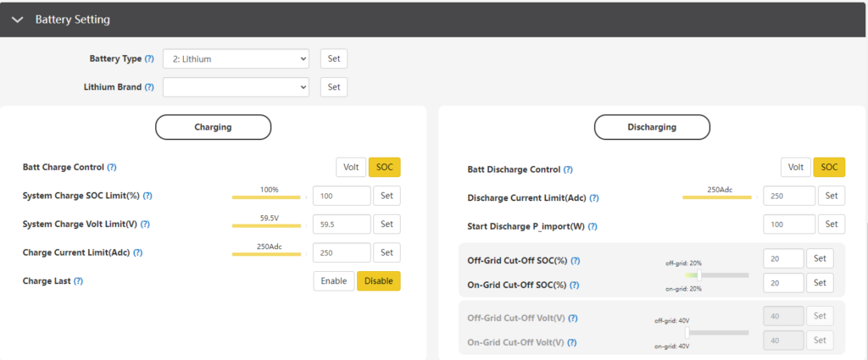Viewport: 868px width, 360px height.
Task: Show help for System Charge SOC Limit
Action: [x=147, y=196]
